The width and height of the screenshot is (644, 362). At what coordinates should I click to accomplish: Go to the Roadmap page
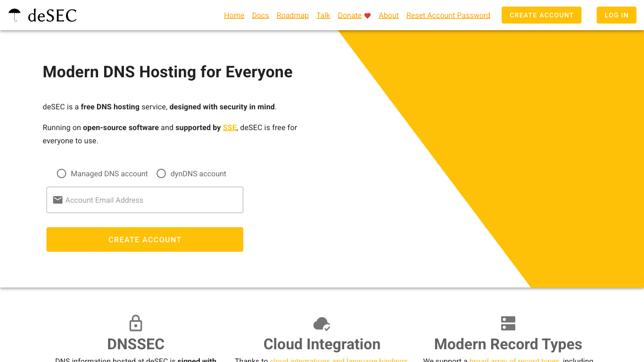point(293,15)
